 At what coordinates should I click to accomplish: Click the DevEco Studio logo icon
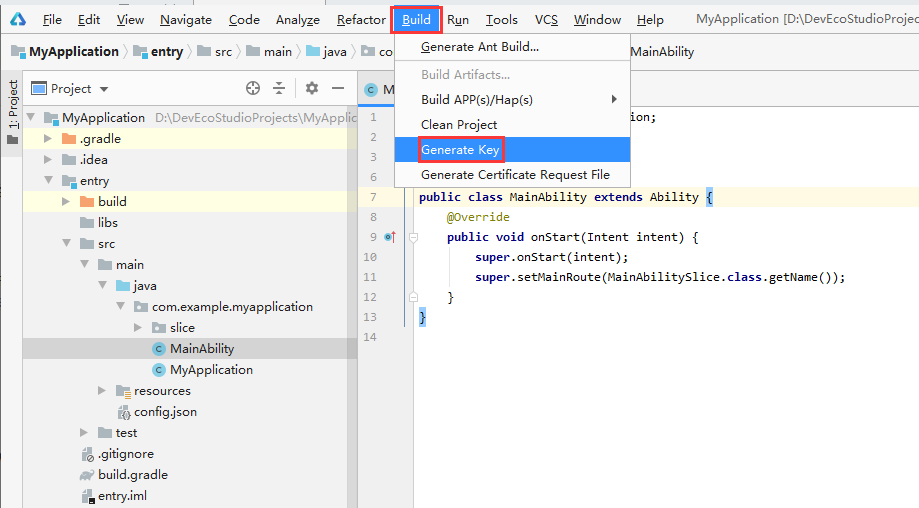coord(18,19)
